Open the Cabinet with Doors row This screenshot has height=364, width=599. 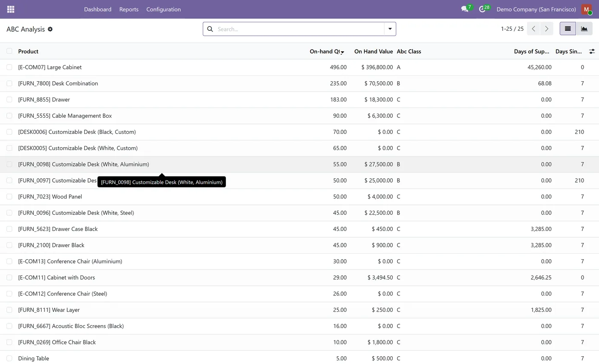[x=299, y=277]
